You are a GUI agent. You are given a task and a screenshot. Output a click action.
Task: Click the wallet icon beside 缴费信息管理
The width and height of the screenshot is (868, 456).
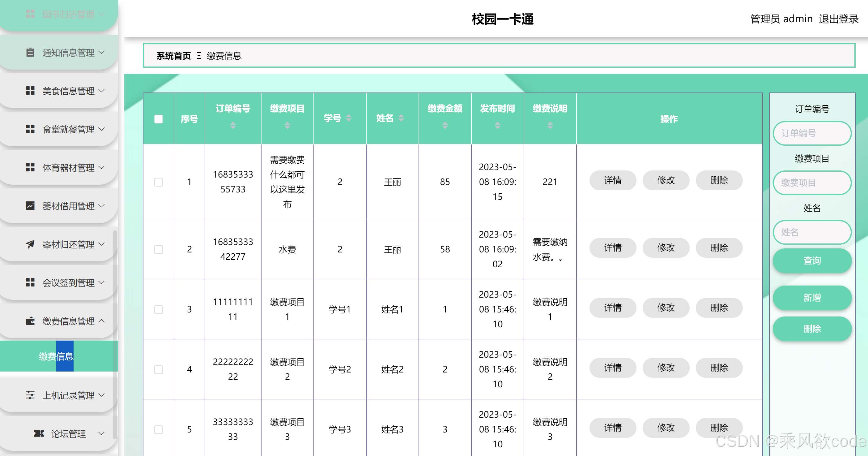[x=30, y=321]
